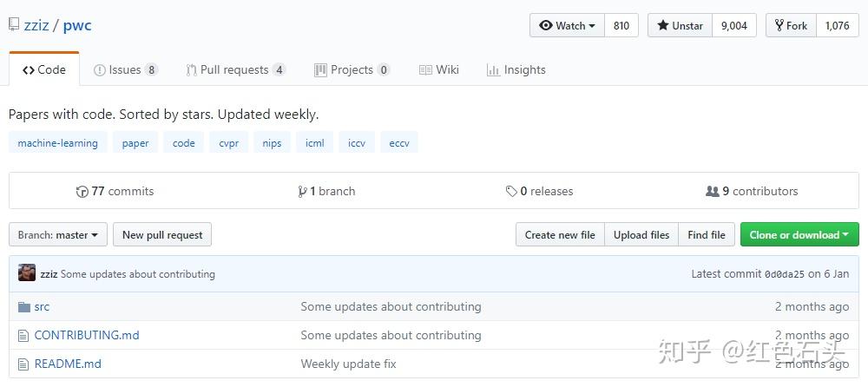Fork the pwc repository

pos(791,25)
